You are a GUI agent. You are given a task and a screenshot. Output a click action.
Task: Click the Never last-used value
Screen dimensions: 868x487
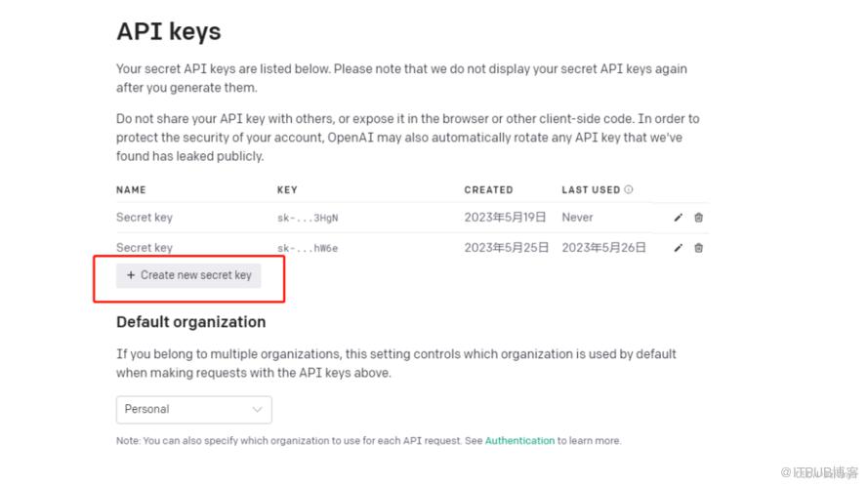tap(577, 217)
